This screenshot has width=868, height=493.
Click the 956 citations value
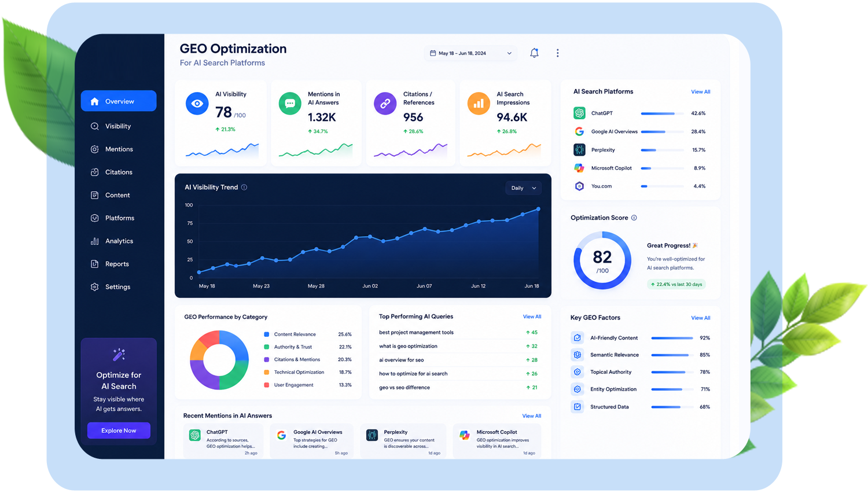coord(413,117)
